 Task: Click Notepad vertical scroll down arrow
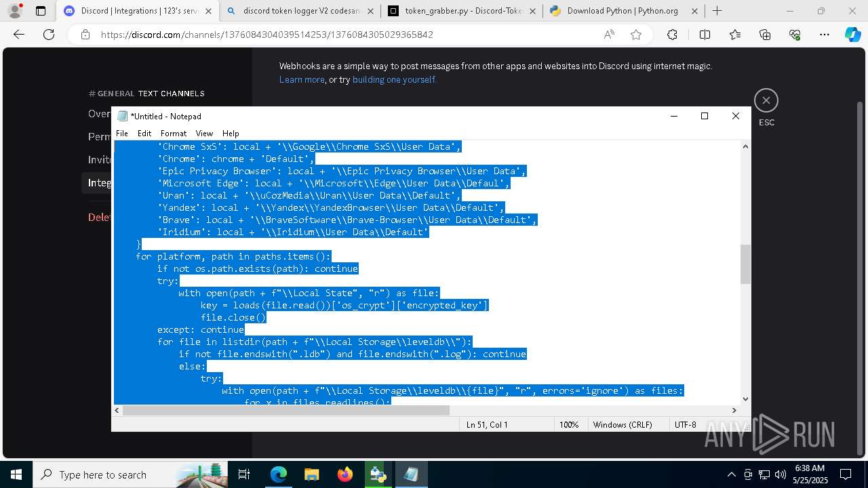(x=745, y=399)
